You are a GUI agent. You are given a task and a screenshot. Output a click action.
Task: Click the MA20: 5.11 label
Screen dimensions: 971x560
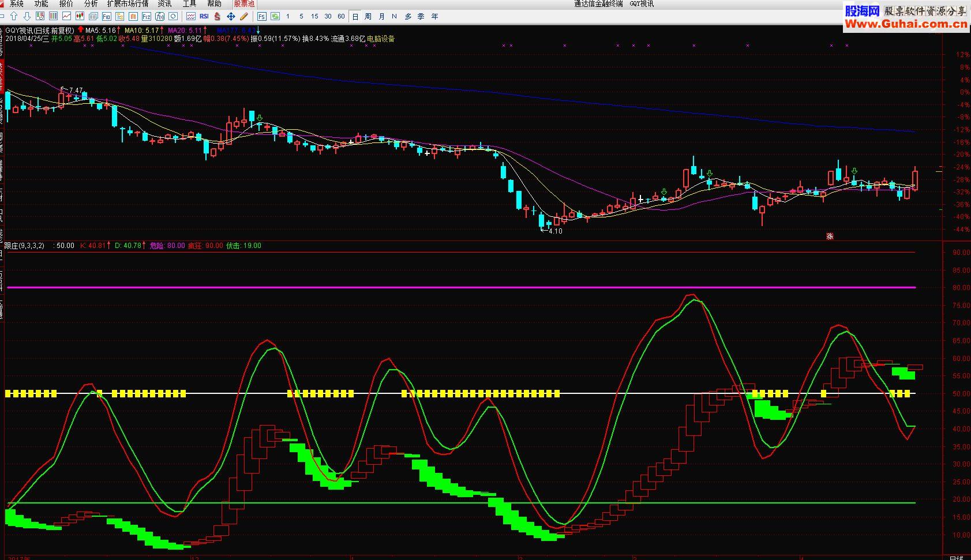[x=185, y=31]
